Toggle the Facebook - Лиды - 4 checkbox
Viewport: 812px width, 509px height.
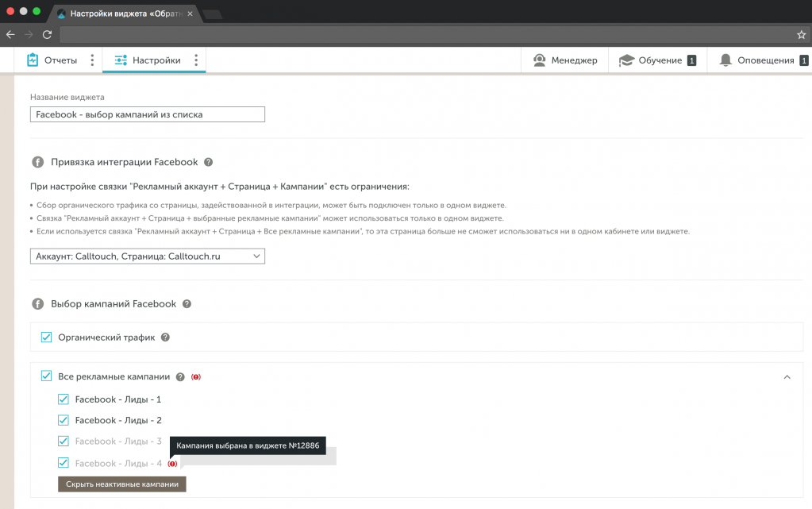click(63, 462)
